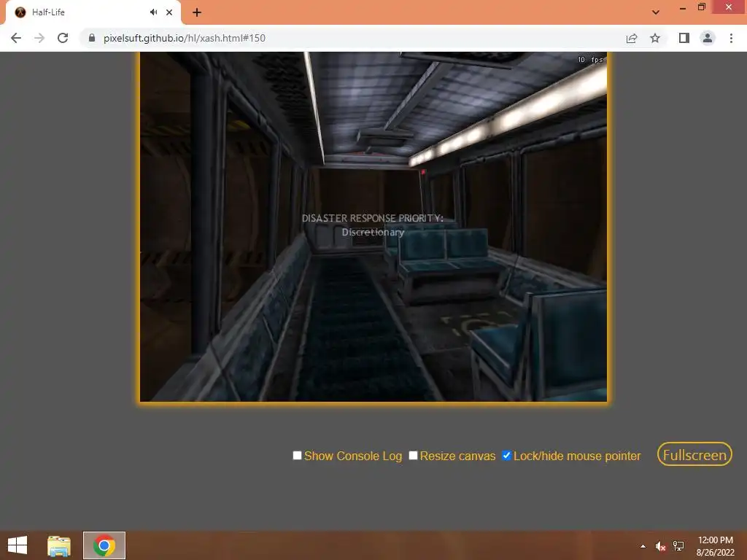Screen dimensions: 747x560
Task: Go back using the browser back arrow
Action: click(16, 38)
